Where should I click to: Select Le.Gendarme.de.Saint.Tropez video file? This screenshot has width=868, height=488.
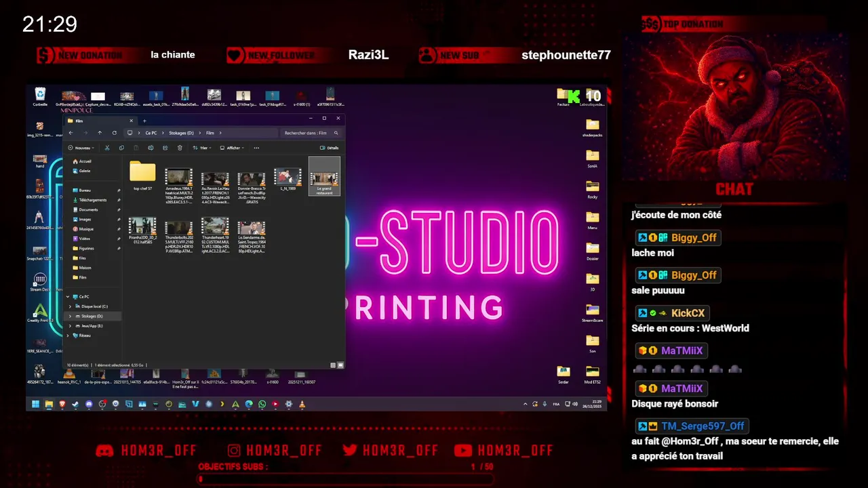point(251,236)
